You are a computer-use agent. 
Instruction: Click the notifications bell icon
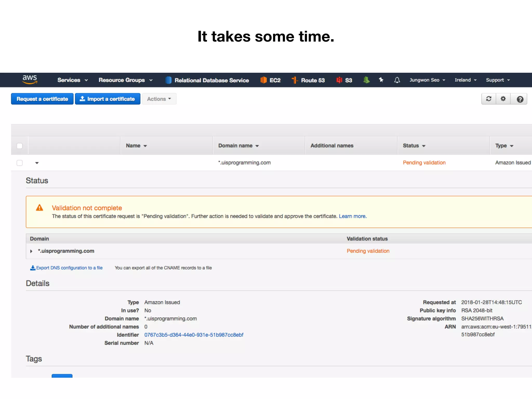[x=397, y=80]
